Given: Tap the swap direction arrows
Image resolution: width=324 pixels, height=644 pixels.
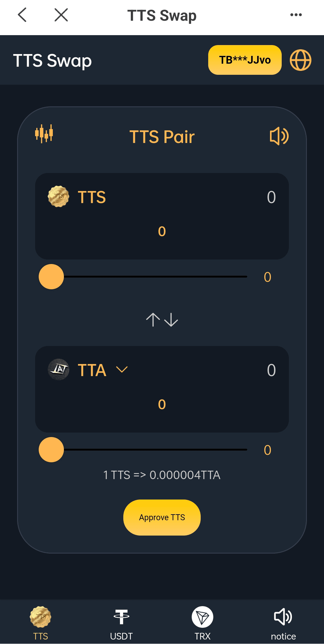Looking at the screenshot, I should (x=162, y=320).
